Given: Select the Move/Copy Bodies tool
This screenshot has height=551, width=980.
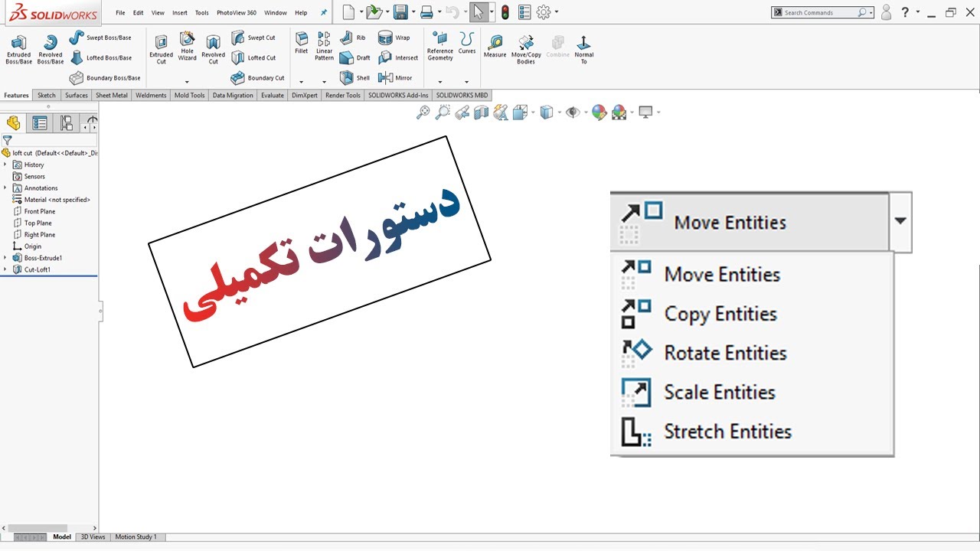Looking at the screenshot, I should [526, 49].
